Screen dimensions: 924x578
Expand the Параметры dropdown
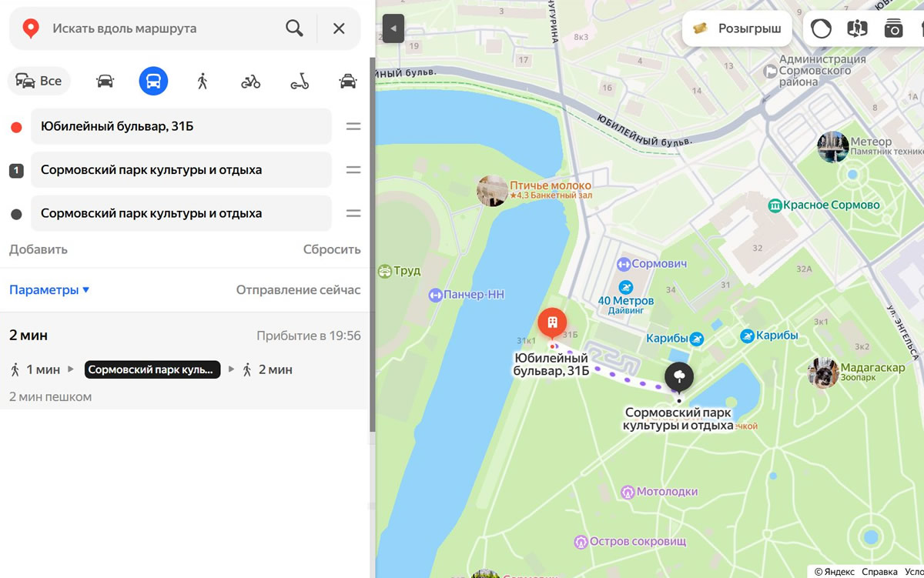pyautogui.click(x=49, y=290)
